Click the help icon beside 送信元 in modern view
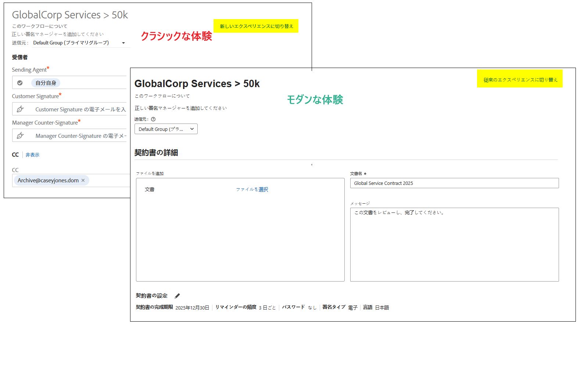The width and height of the screenshot is (588, 365). point(153,119)
